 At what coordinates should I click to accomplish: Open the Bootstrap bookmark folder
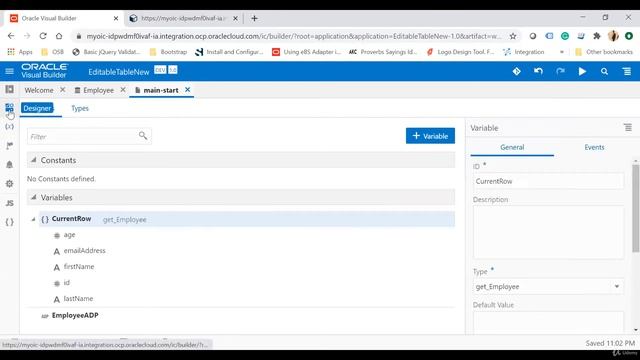(x=169, y=52)
